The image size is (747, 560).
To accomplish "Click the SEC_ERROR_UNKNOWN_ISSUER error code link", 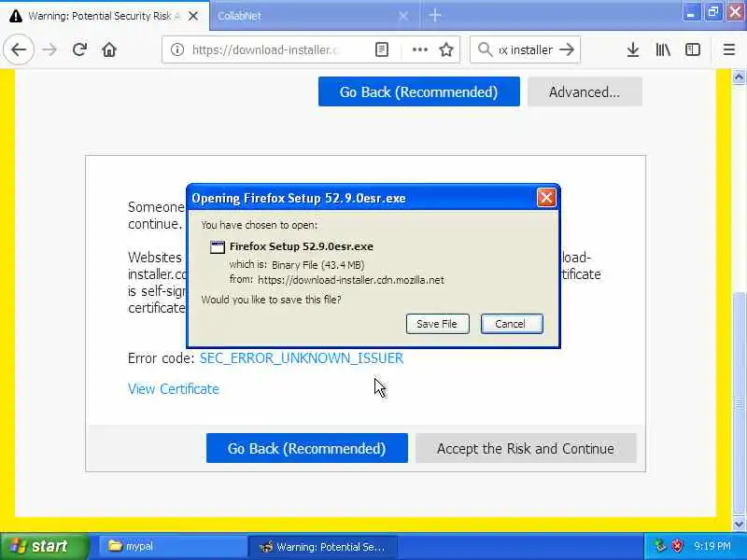I will click(x=301, y=358).
